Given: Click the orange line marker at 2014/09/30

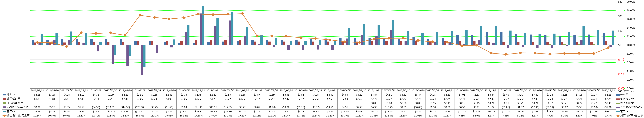Looking at the screenshot, I should (x=242, y=14).
